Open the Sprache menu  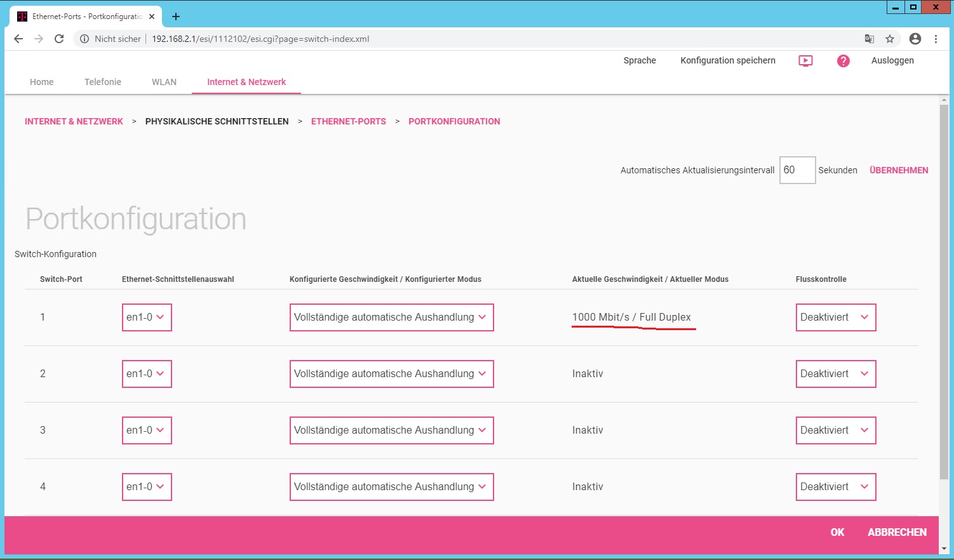tap(640, 60)
